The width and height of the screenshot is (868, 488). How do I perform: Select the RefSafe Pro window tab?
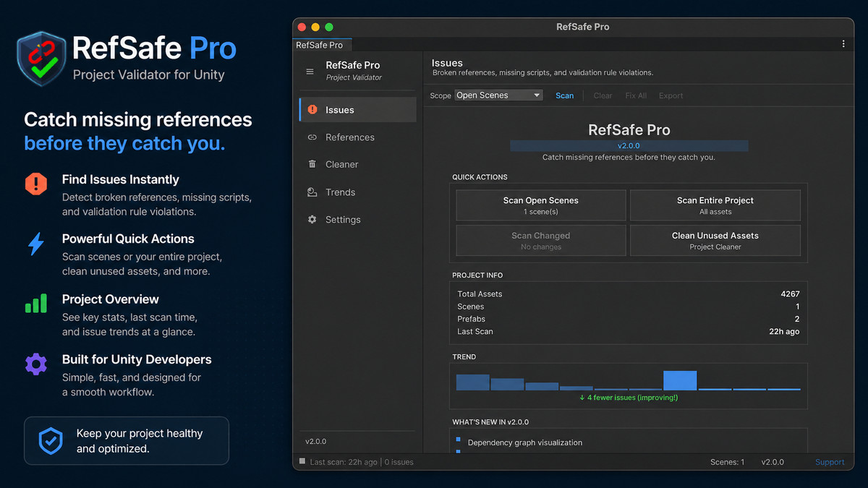coord(322,45)
